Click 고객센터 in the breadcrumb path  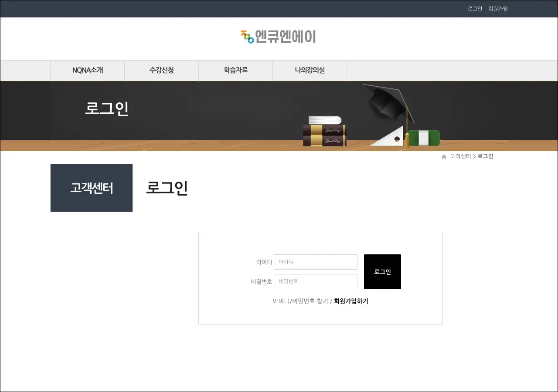460,156
